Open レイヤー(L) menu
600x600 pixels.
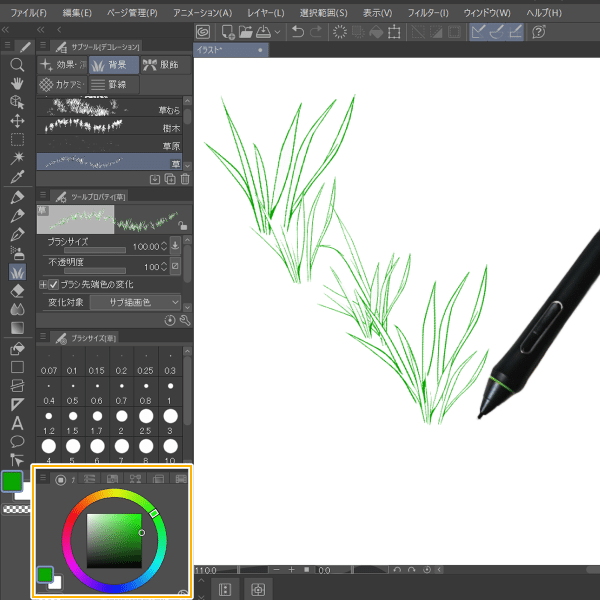266,13
